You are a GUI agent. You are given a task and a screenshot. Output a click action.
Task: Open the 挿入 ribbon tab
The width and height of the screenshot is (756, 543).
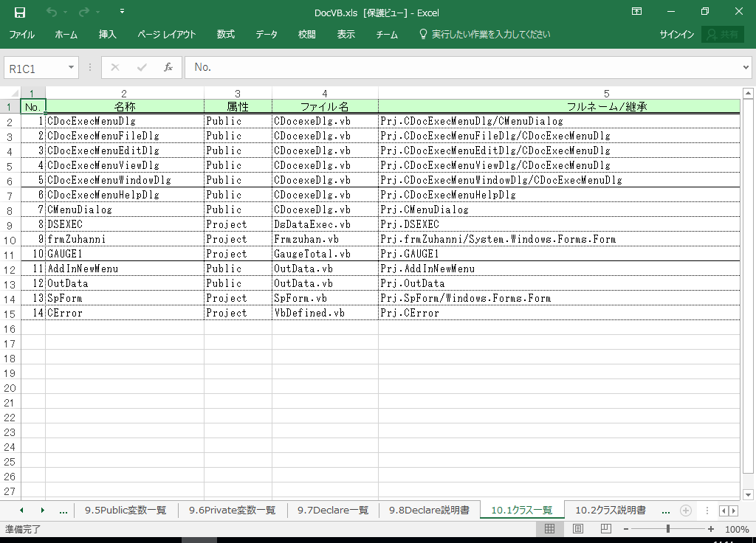click(x=108, y=35)
